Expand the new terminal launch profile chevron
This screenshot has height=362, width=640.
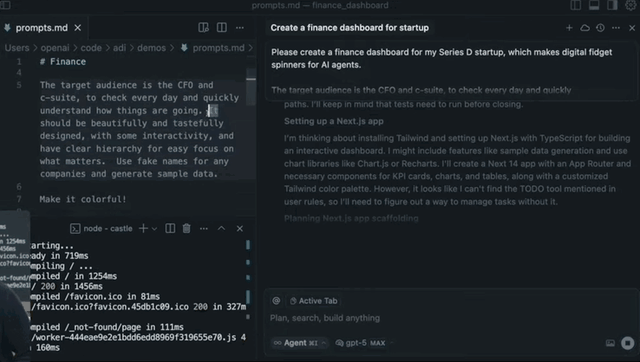point(154,229)
